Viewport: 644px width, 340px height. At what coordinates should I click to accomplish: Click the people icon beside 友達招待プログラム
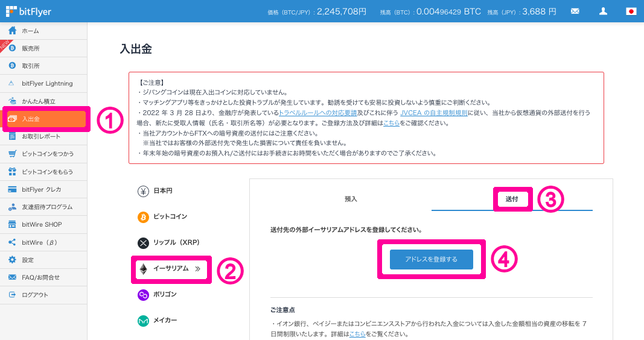point(12,207)
